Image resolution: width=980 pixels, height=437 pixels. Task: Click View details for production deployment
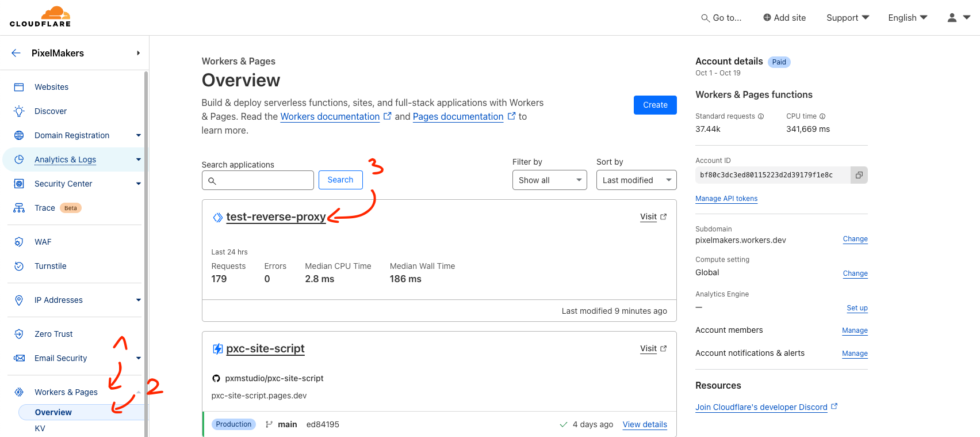[645, 424]
